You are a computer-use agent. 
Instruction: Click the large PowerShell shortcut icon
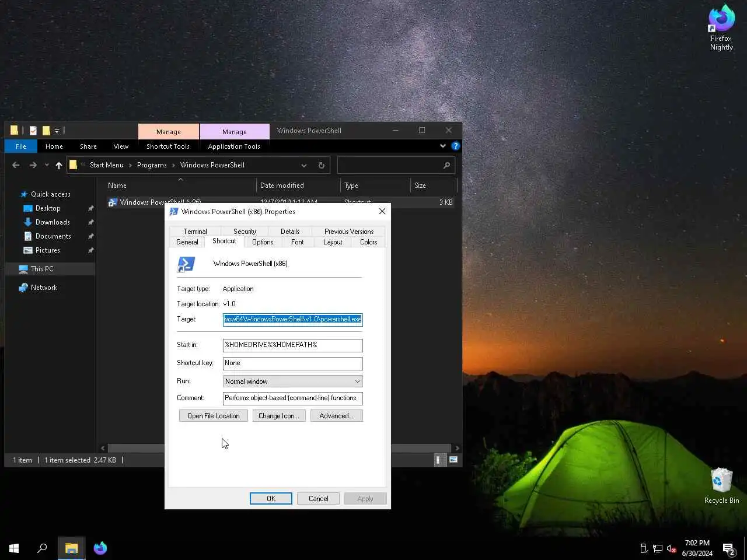[x=186, y=264]
